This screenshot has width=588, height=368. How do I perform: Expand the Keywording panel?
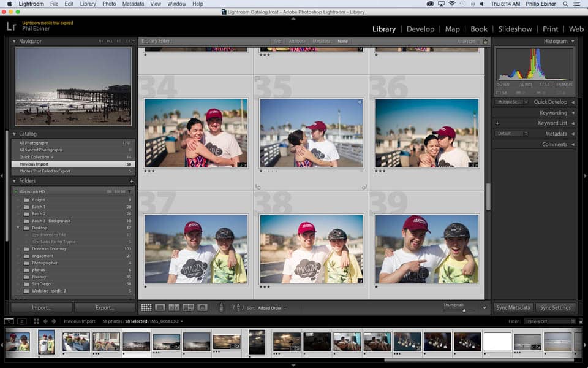573,113
